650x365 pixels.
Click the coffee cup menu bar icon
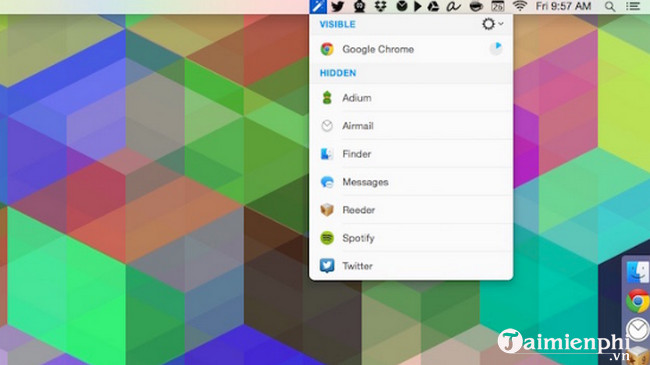tap(476, 6)
